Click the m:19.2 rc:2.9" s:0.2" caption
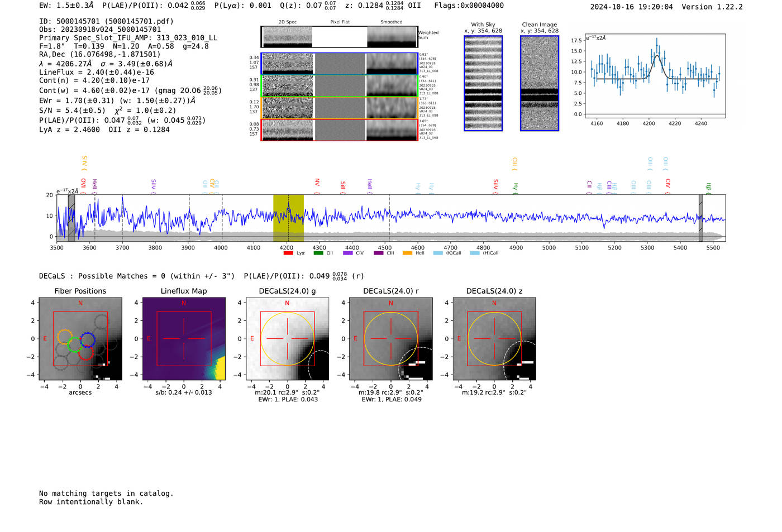The image size is (782, 532). [x=494, y=392]
